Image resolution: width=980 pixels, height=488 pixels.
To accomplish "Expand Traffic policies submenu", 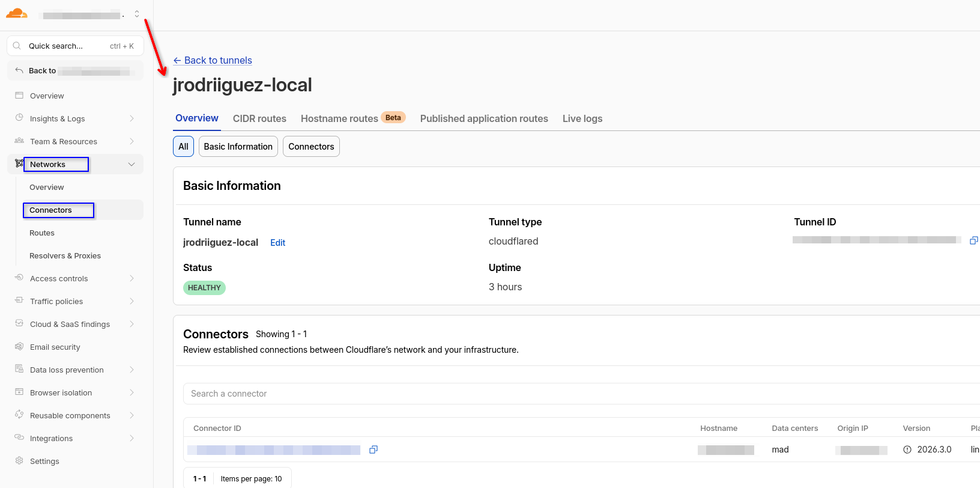I will pyautogui.click(x=132, y=301).
